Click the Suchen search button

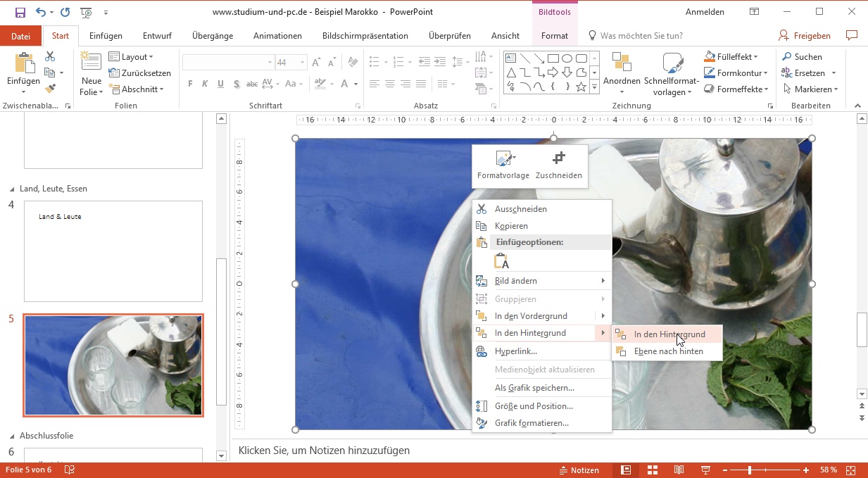(802, 57)
